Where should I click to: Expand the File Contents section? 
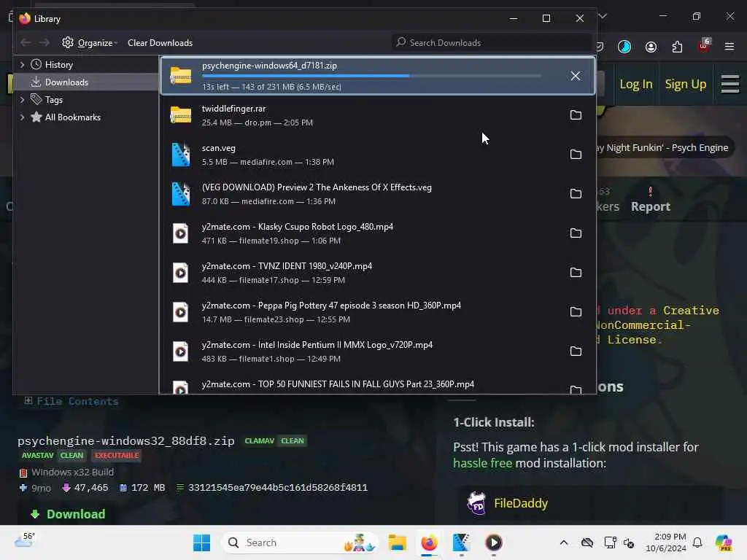(x=71, y=402)
